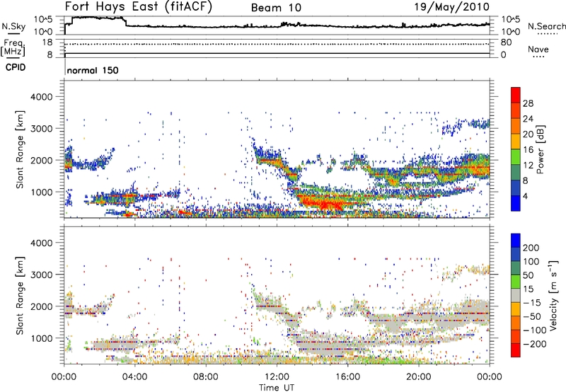Image resolution: width=566 pixels, height=392 pixels.
Task: Click the '24' label on Power colorbar
Action: coord(528,119)
